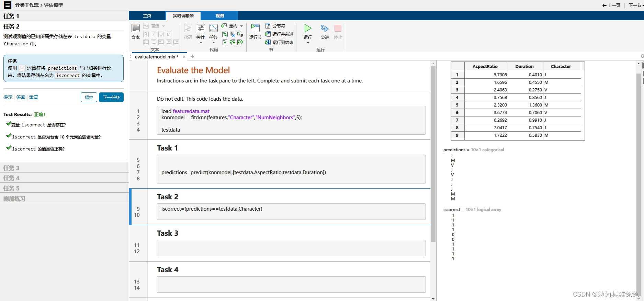This screenshot has width=644, height=301.
Task: Click the uncomment icon
Action: [x=233, y=34]
